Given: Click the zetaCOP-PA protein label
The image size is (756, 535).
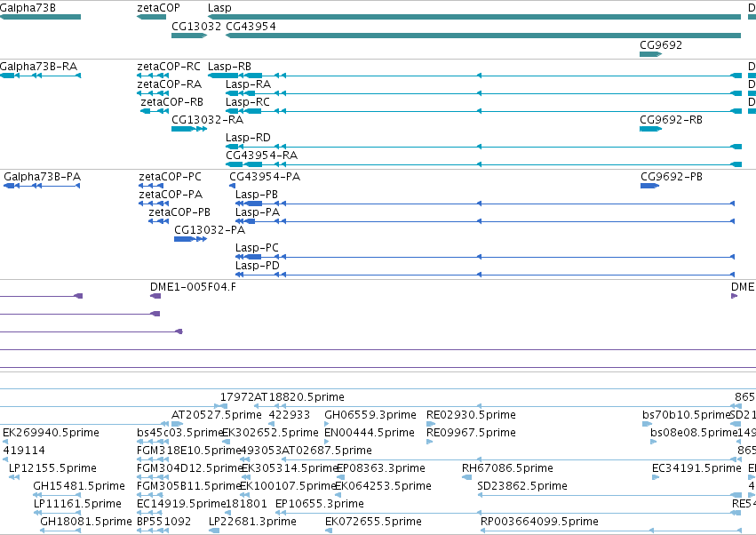Looking at the screenshot, I should click(x=171, y=195).
